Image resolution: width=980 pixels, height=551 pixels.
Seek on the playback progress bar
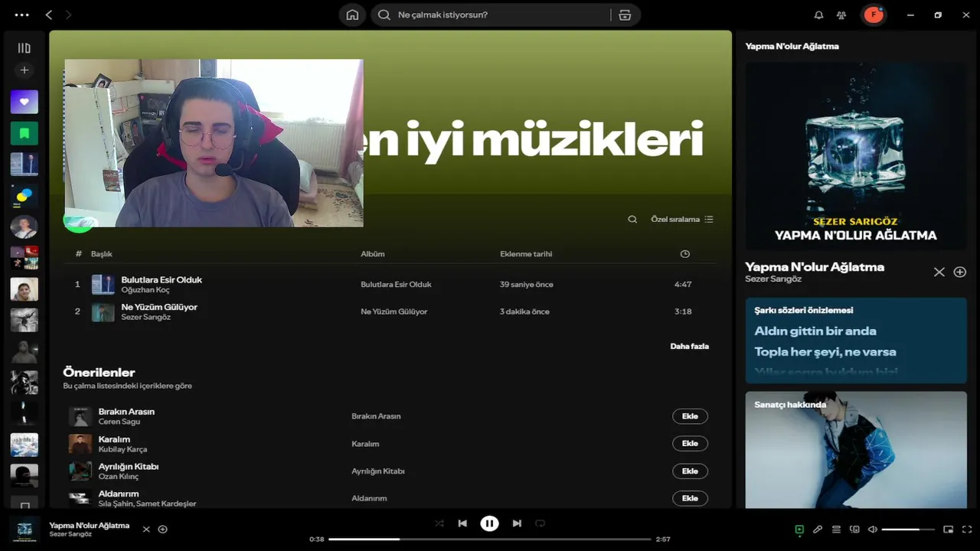click(490, 540)
